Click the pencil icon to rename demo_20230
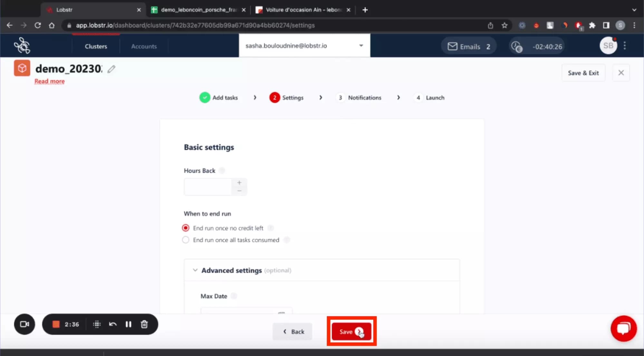The height and width of the screenshot is (356, 644). click(x=111, y=69)
